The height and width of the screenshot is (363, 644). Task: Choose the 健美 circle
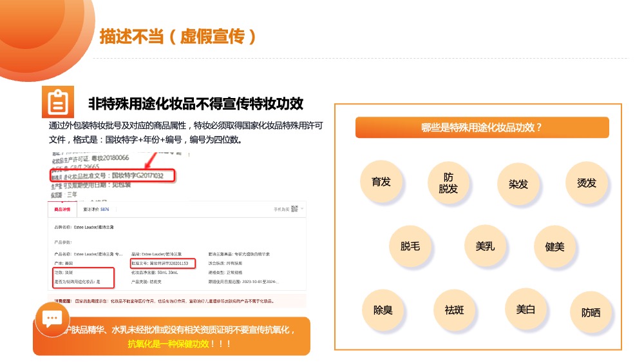(x=554, y=247)
